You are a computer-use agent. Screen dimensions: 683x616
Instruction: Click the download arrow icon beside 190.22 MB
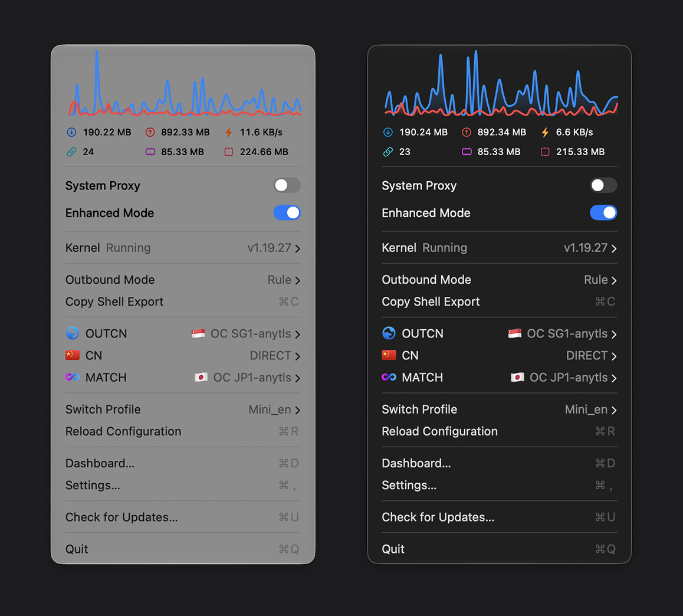[x=71, y=132]
